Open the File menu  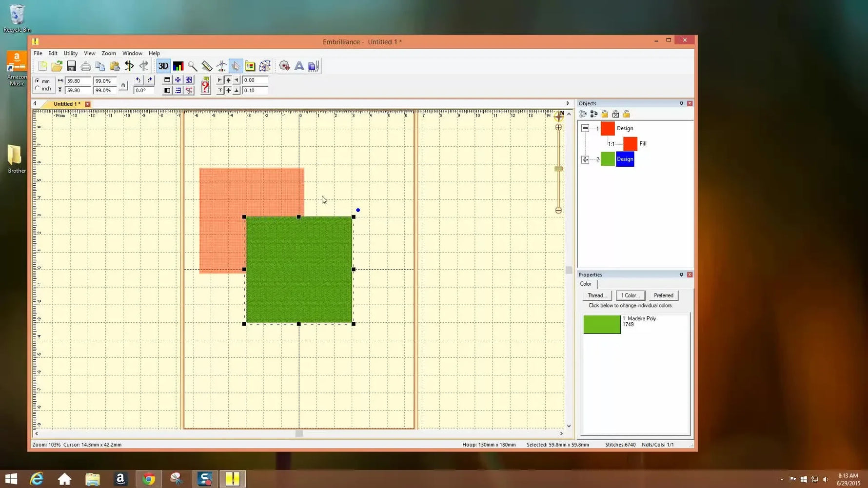pyautogui.click(x=38, y=53)
